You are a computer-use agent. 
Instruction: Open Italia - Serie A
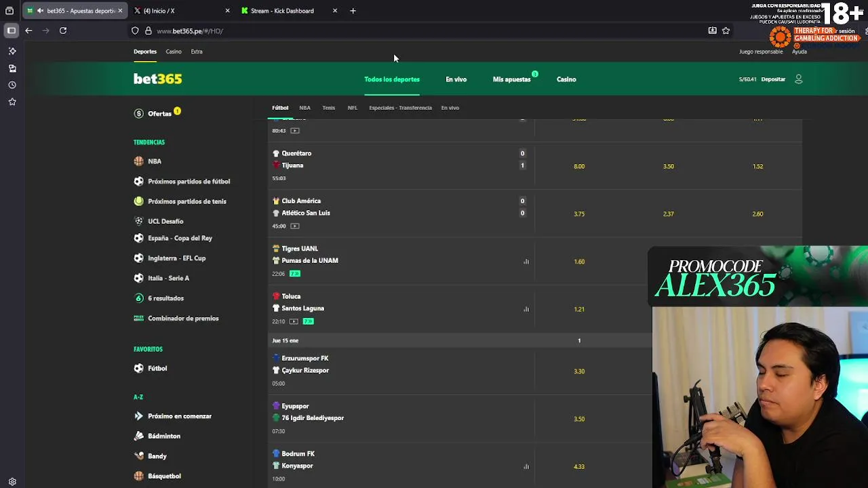tap(168, 279)
